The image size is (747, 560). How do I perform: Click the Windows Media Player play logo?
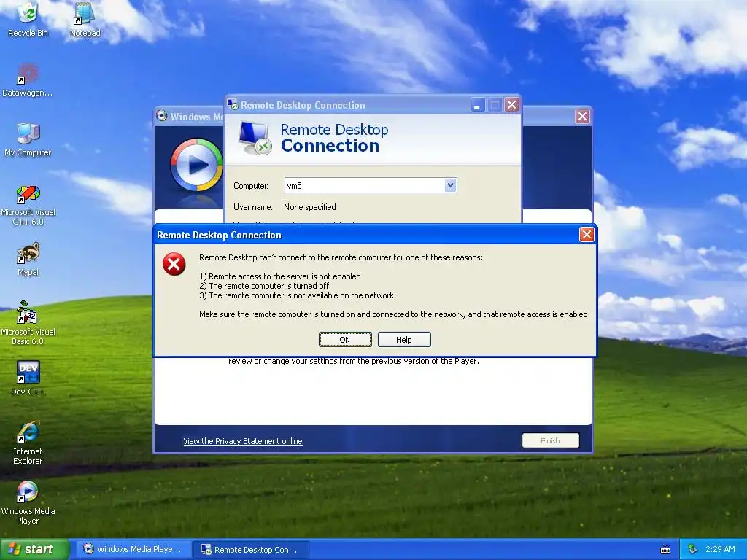click(196, 165)
